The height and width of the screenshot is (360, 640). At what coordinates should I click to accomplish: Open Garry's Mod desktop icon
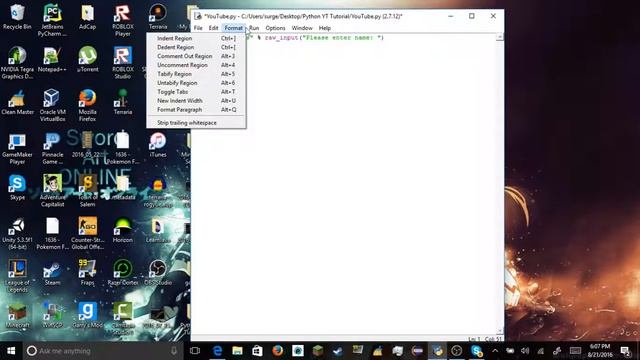point(87,315)
